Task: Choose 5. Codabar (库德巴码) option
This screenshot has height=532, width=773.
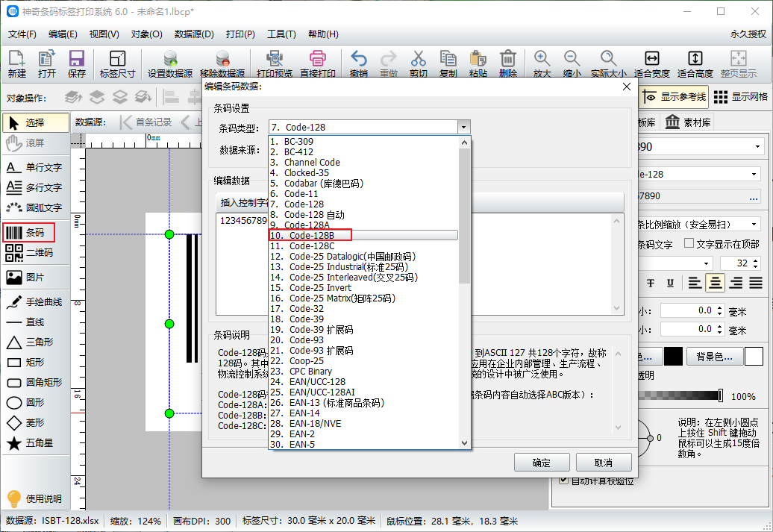Action: pyautogui.click(x=363, y=184)
